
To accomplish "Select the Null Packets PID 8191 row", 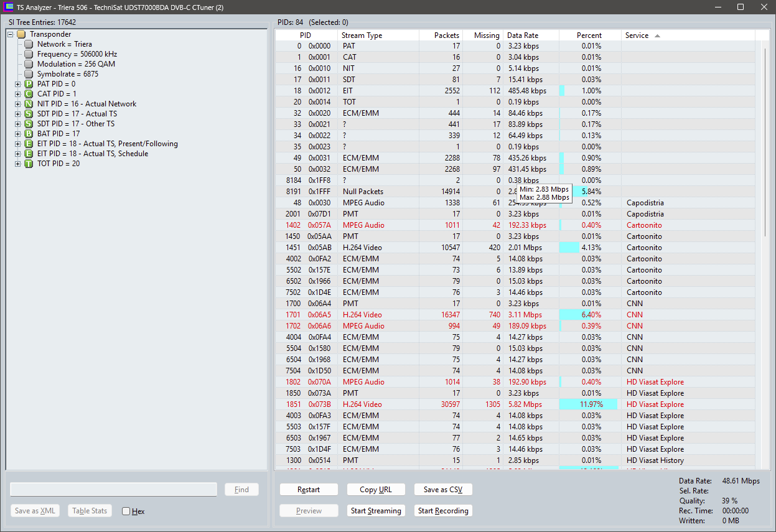I will click(515, 192).
